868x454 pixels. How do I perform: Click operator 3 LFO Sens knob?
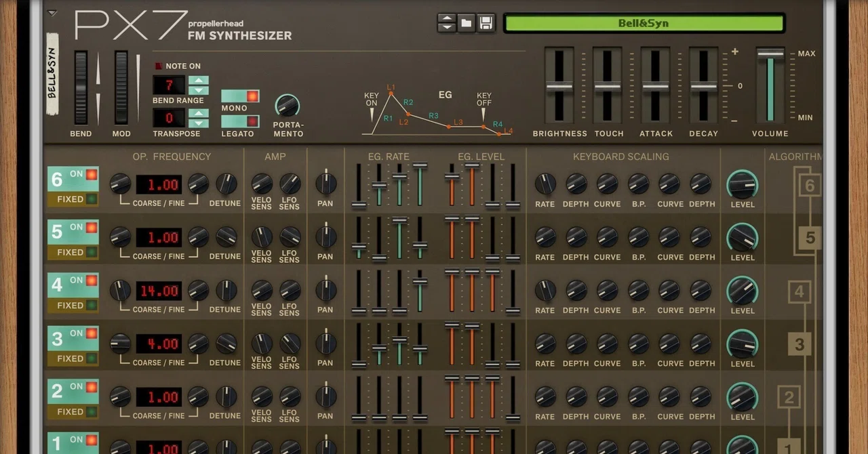click(x=290, y=343)
